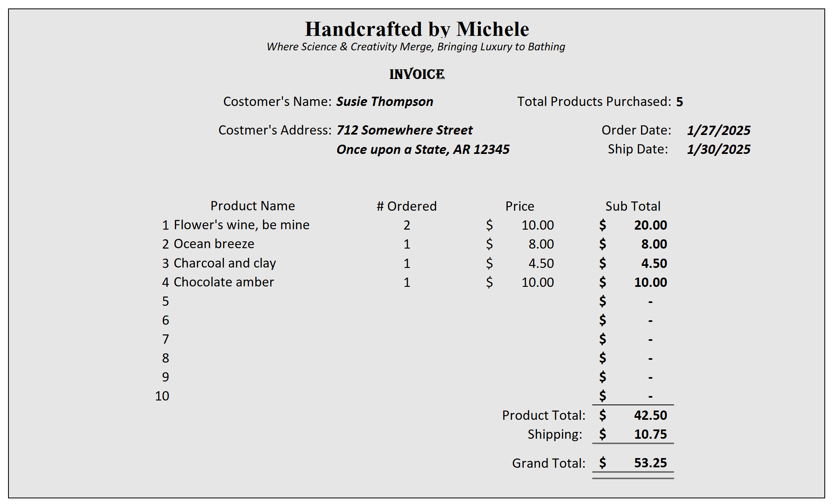Viewport: 832px width, 504px height.
Task: Select the Total Products Purchased value 5
Action: pyautogui.click(x=679, y=102)
